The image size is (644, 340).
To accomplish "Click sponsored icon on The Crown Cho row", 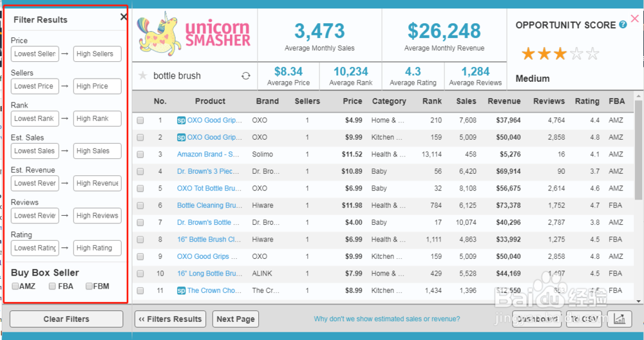I will pyautogui.click(x=181, y=290).
